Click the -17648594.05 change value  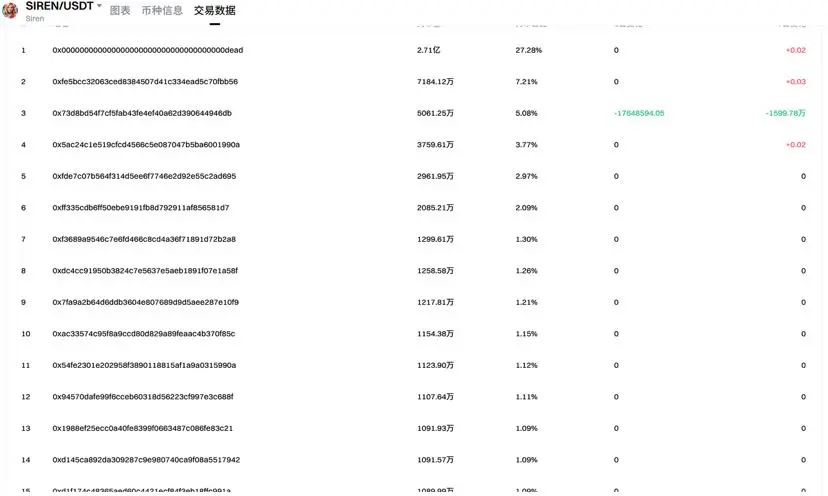pyautogui.click(x=639, y=113)
